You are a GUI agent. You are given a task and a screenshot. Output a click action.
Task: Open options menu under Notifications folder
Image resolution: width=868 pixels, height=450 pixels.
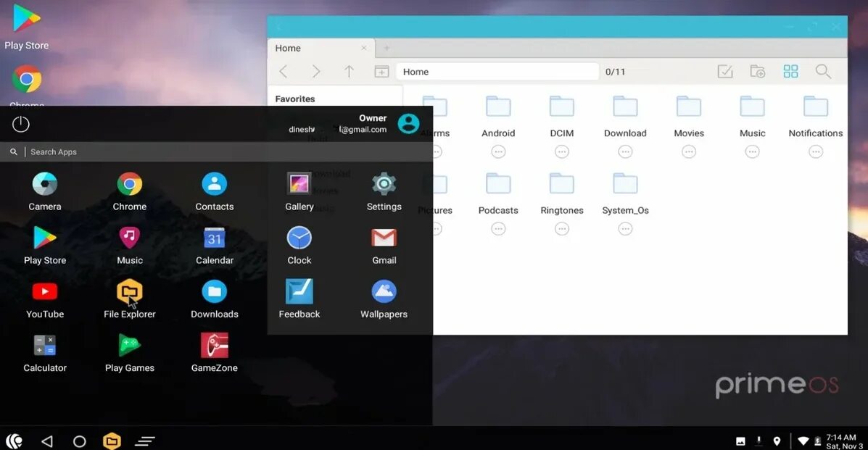coord(815,151)
